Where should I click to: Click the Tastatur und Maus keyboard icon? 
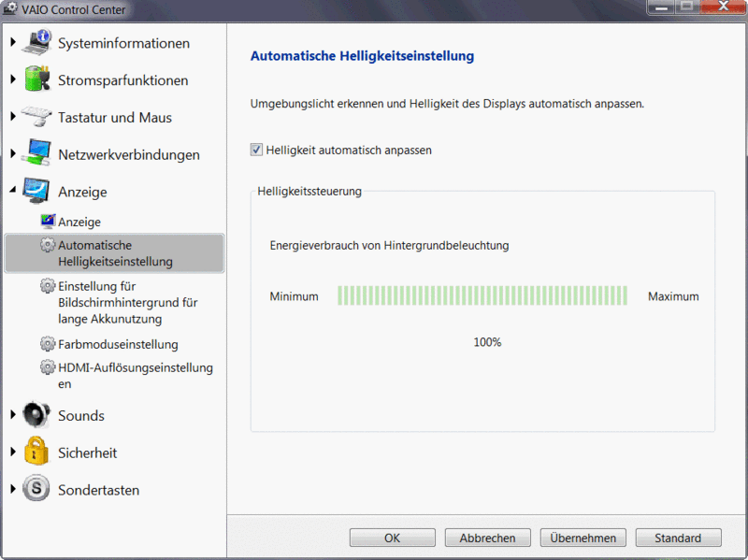tap(36, 116)
